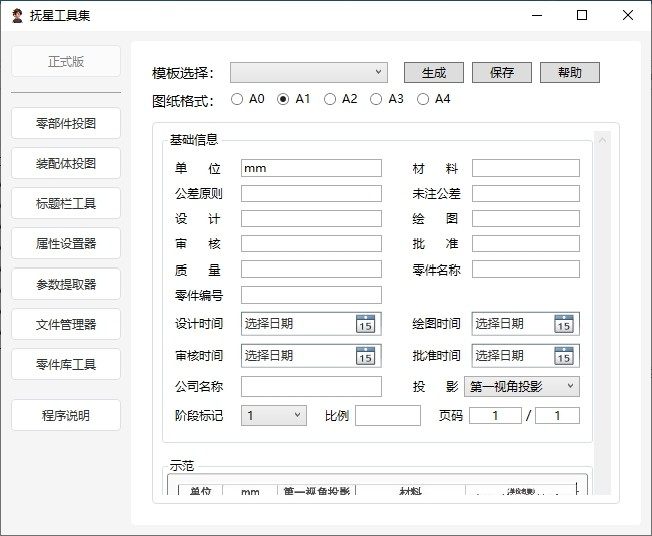Switch to 标题栏工具 in the sidebar
The width and height of the screenshot is (652, 536).
pos(66,204)
